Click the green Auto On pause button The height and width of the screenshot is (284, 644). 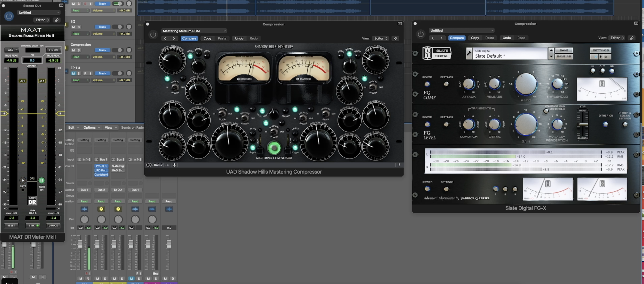point(41,180)
